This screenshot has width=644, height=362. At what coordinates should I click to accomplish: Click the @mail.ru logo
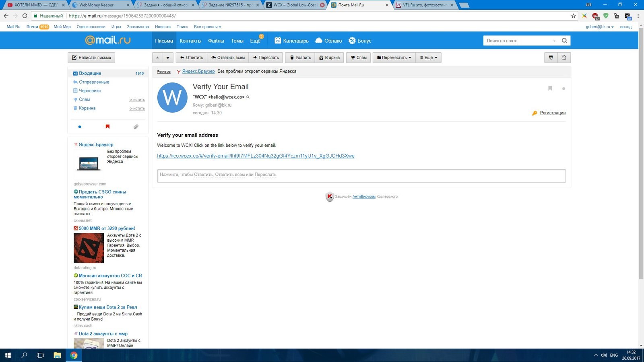pyautogui.click(x=108, y=40)
